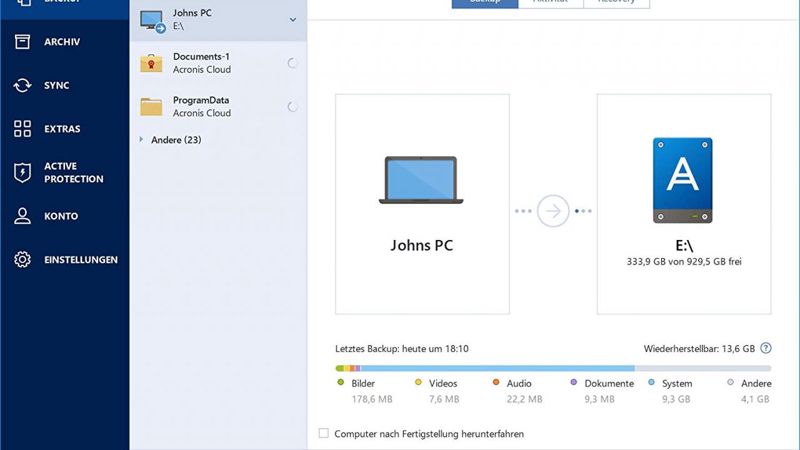Screen dimensions: 800x450
Task: Click the Documents-1 briefcase folder icon
Action: pyautogui.click(x=151, y=63)
